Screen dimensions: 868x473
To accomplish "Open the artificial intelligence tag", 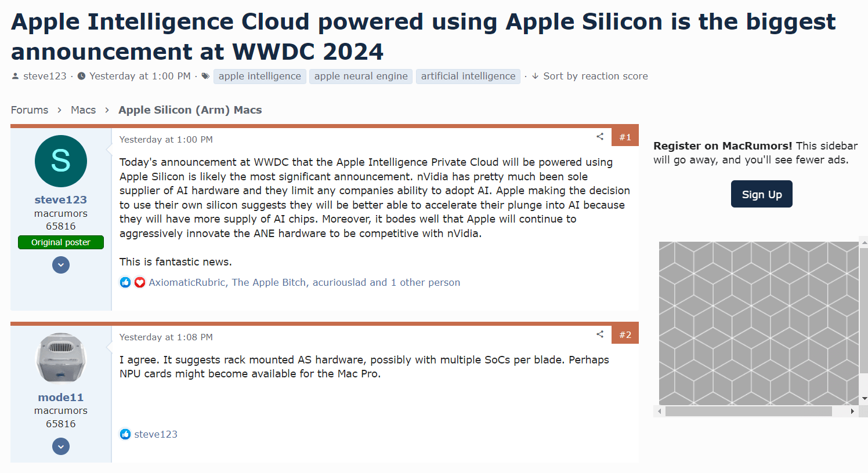I will (x=468, y=76).
